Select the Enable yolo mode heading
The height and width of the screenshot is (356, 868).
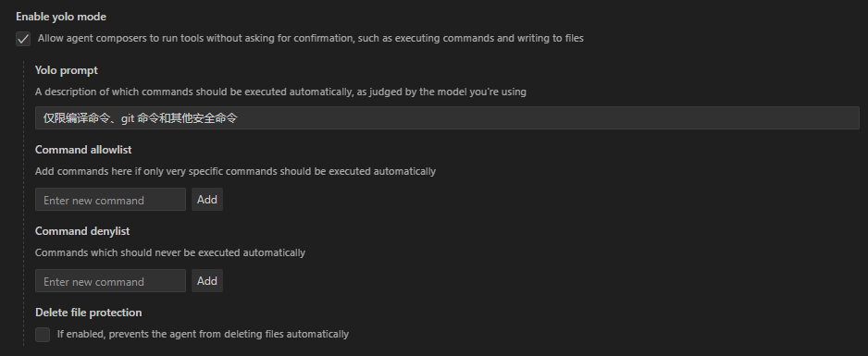tap(61, 17)
